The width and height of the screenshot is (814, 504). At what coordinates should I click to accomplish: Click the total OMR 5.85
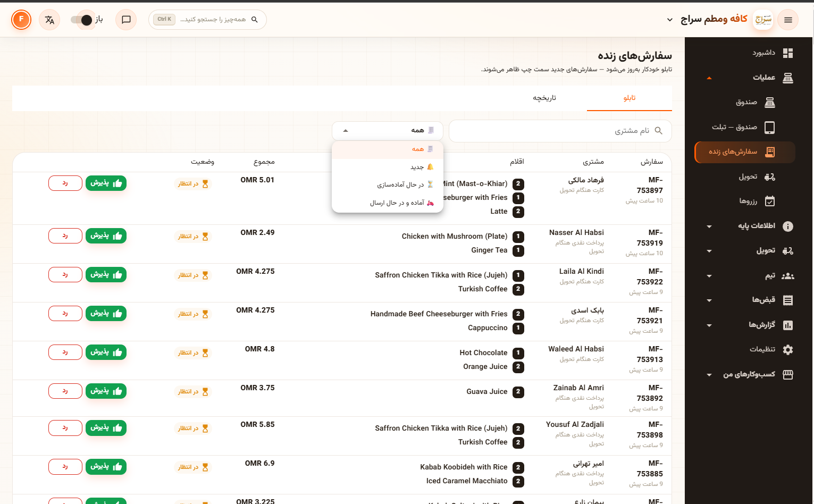click(257, 425)
